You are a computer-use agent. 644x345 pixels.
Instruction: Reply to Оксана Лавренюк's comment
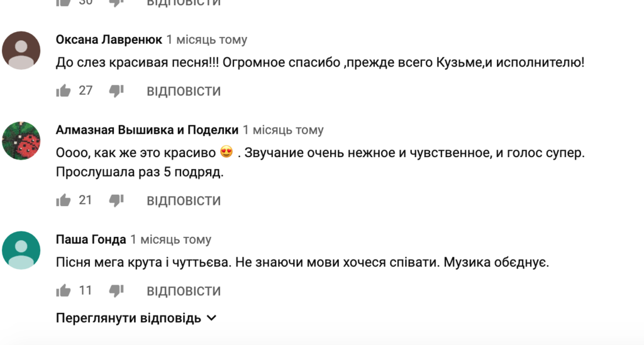point(184,91)
